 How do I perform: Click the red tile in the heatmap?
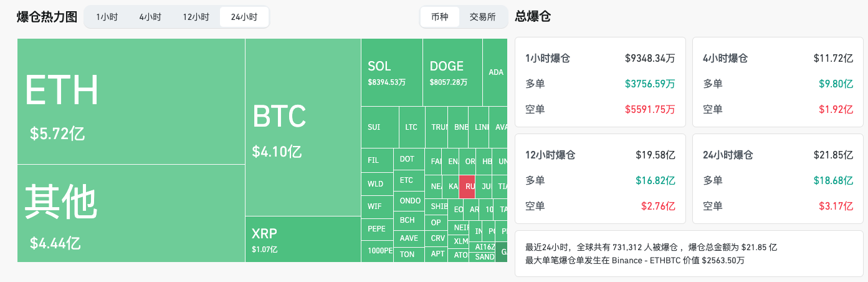coord(467,187)
